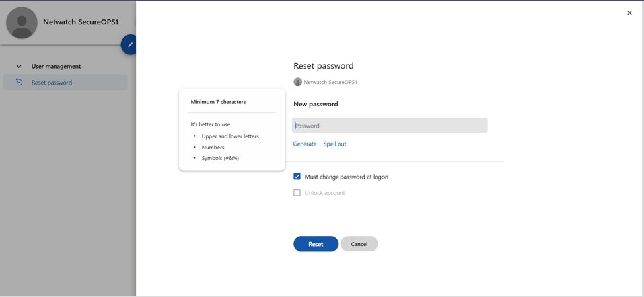Screen dimensions: 644x297
Task: Select the User management section label
Action: point(56,66)
